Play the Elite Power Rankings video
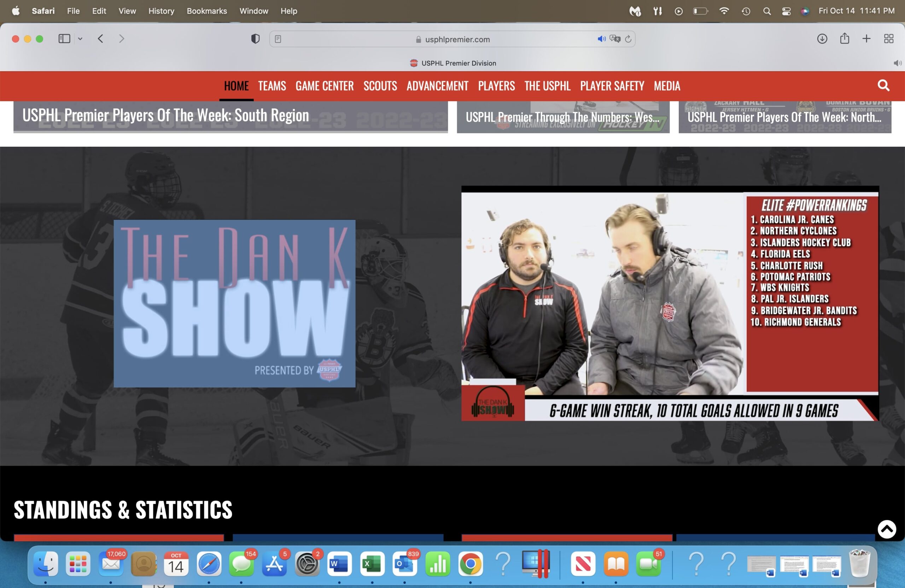This screenshot has width=905, height=588. (x=670, y=303)
